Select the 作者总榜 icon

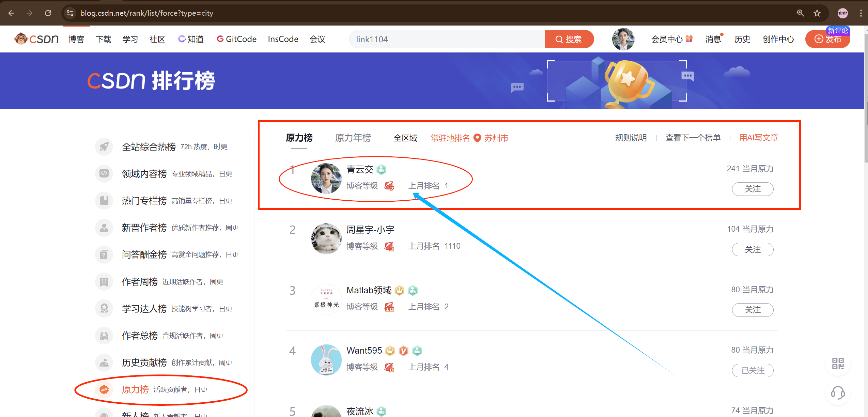[x=104, y=336]
